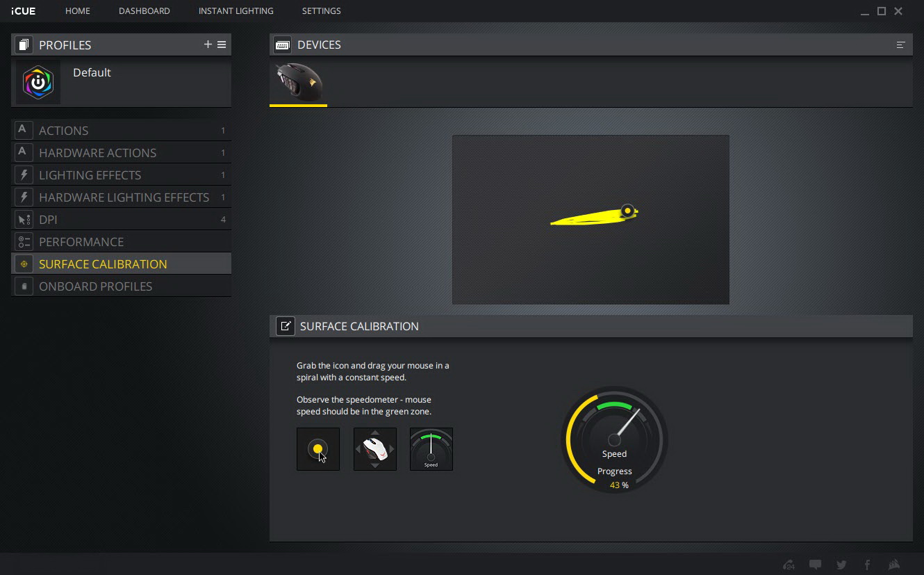This screenshot has height=575, width=924.
Task: Click the Onboard Profiles icon
Action: coord(23,286)
